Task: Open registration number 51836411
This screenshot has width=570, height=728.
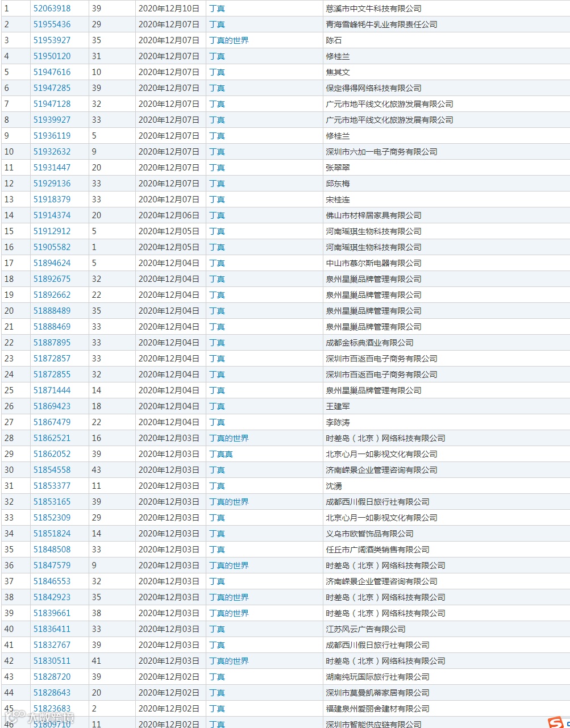Action: point(52,629)
